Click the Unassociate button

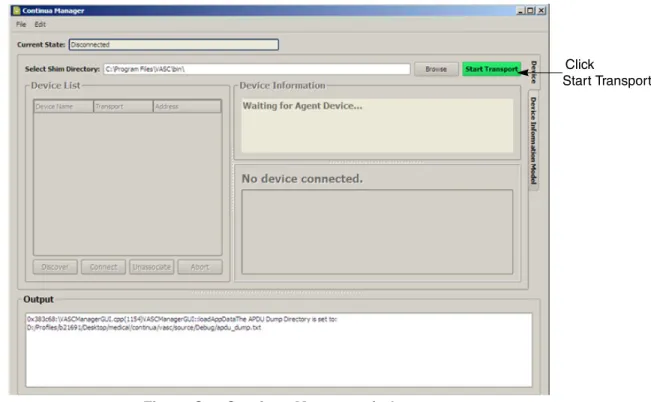(x=152, y=267)
